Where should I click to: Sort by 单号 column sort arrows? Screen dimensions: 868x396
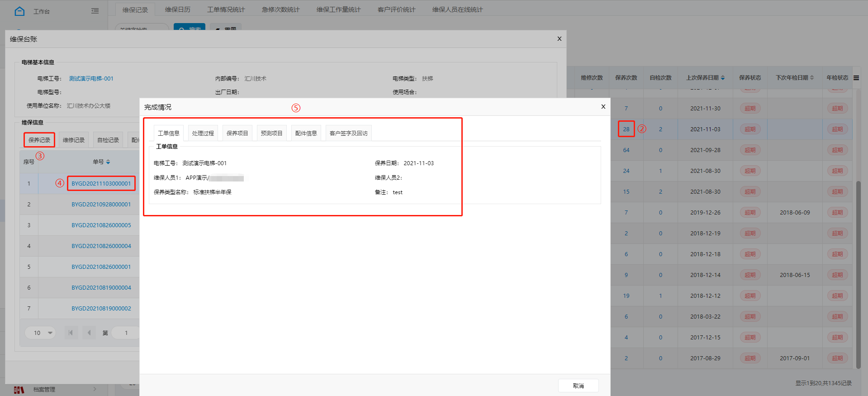coord(108,162)
